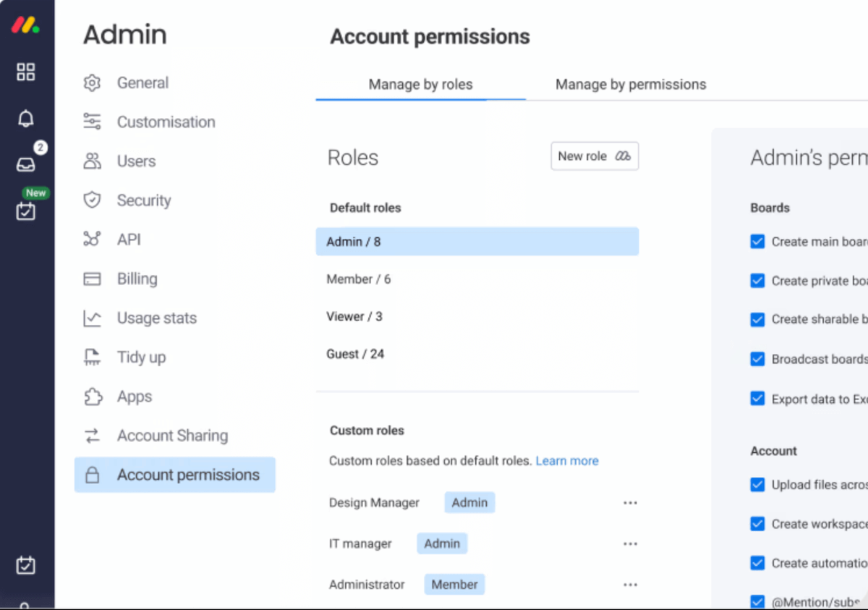The width and height of the screenshot is (868, 610).
Task: Click the Security shield icon
Action: pos(92,200)
